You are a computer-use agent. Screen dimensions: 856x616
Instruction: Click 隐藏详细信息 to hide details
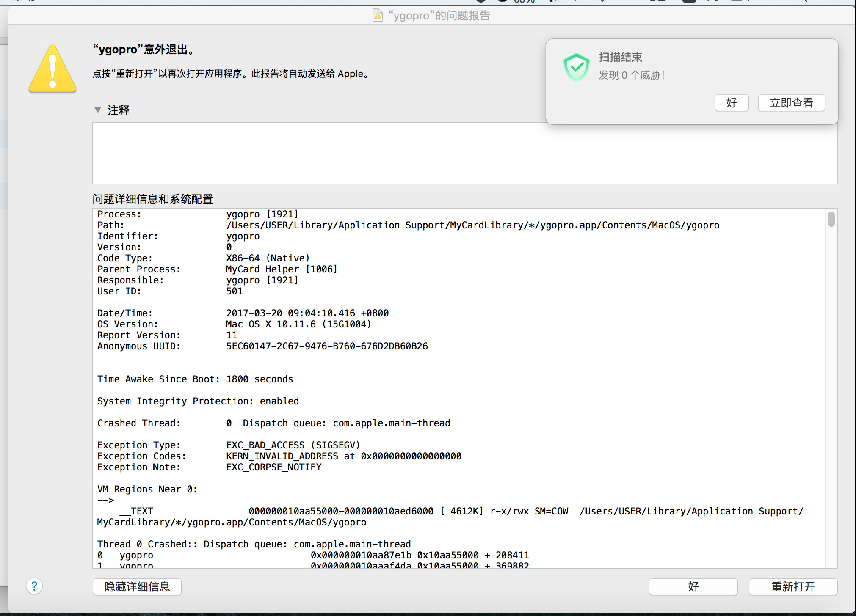(137, 587)
